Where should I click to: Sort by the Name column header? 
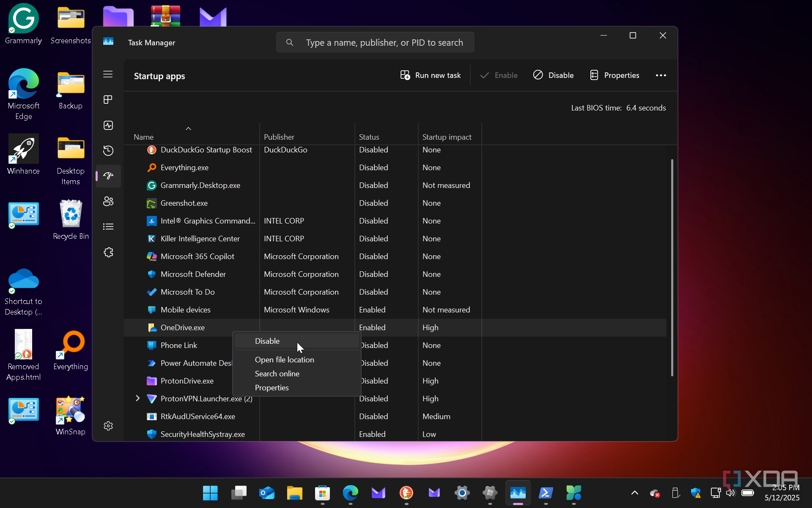coord(144,137)
